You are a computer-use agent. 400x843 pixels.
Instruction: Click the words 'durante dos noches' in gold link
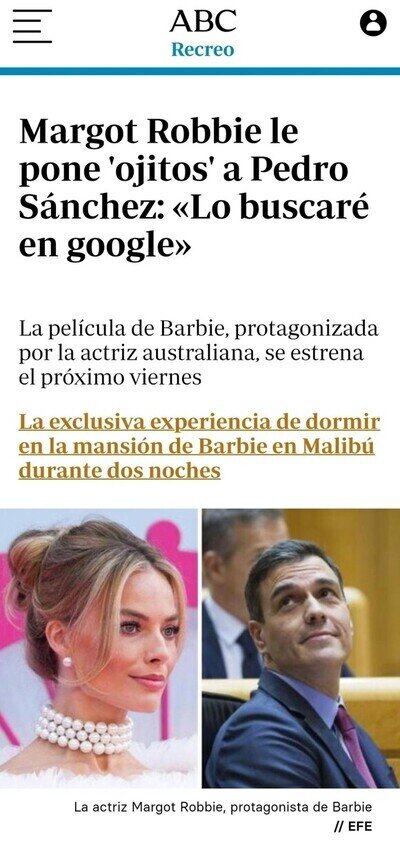point(119,470)
